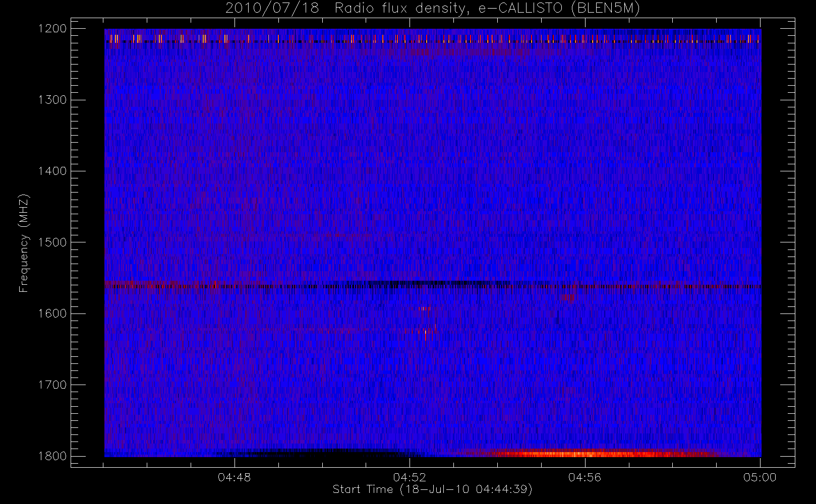816x504 pixels.
Task: Click the 1500 frequency tick label
Action: [x=52, y=242]
